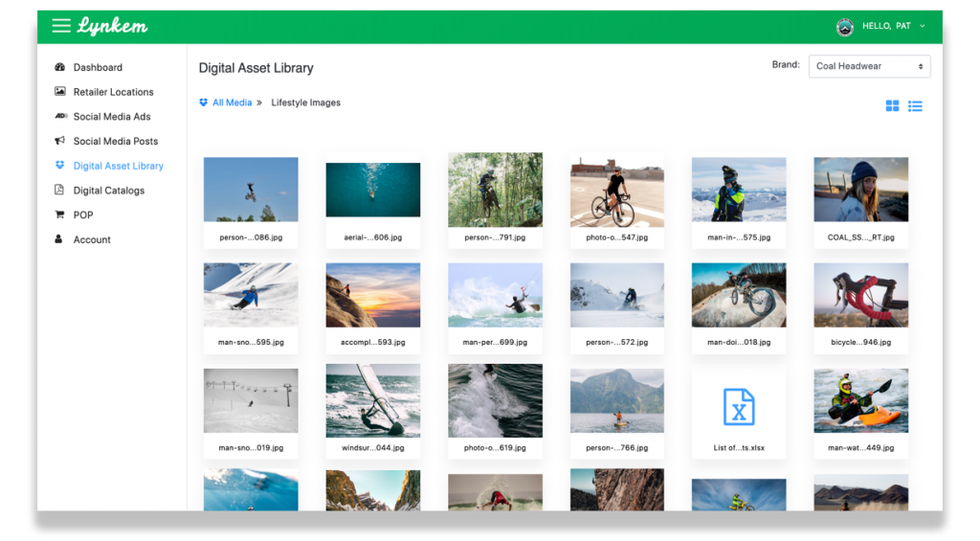Open thumbnail person-...791.jpg forest biker
The width and height of the screenshot is (980, 541).
click(x=495, y=190)
